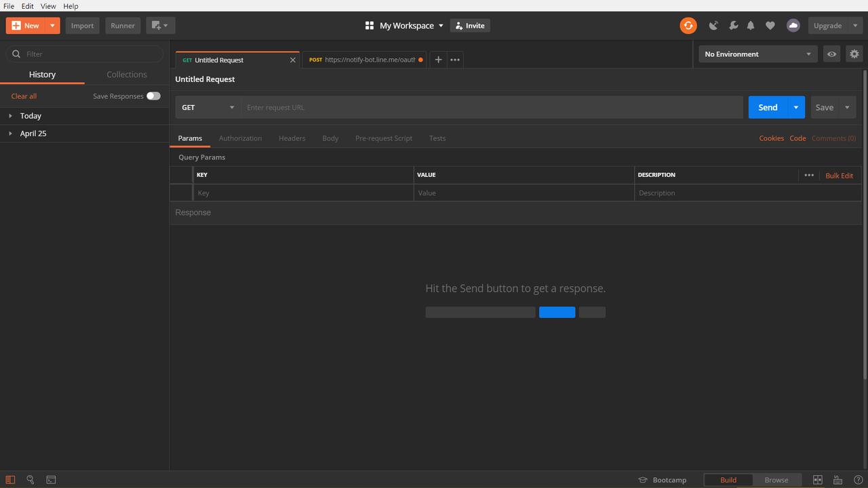This screenshot has width=868, height=488.
Task: Click the workspace grid icon
Action: click(x=370, y=26)
